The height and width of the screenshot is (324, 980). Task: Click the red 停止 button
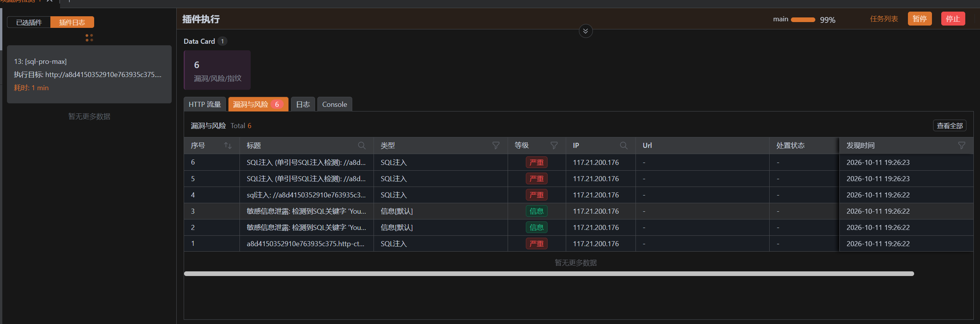click(x=953, y=19)
